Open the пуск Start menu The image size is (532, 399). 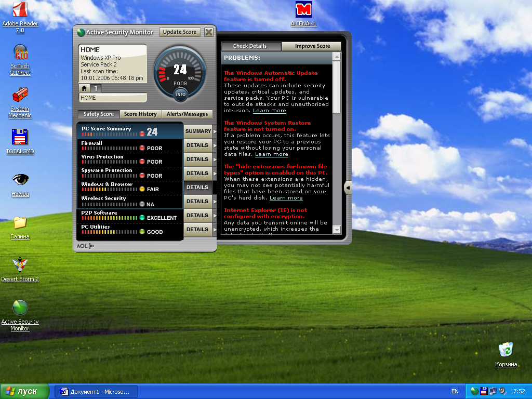24,392
